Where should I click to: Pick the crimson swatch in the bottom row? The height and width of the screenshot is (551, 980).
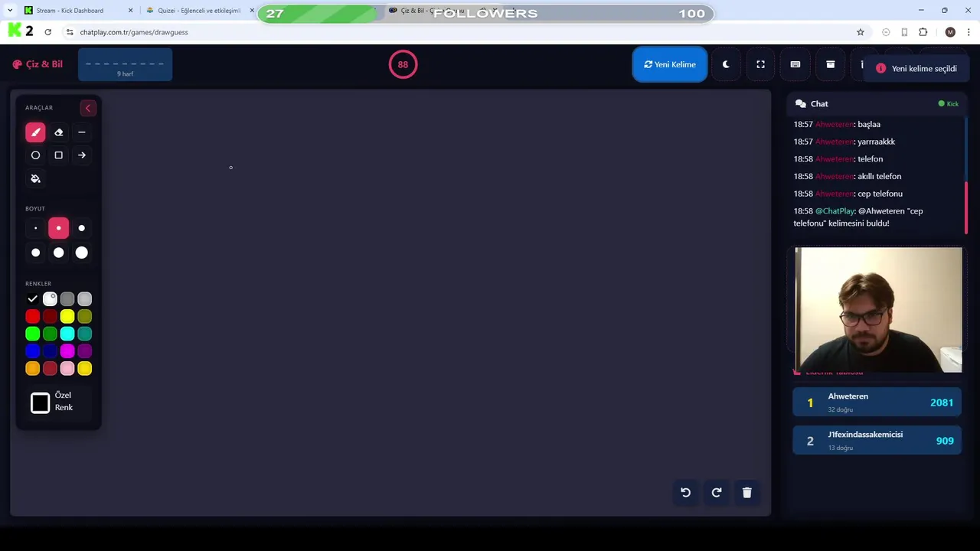tap(50, 369)
